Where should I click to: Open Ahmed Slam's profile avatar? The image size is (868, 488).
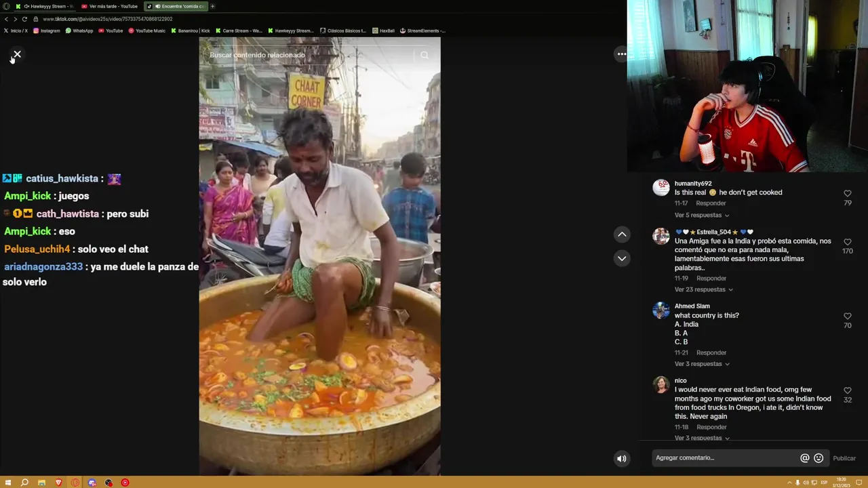[661, 310]
